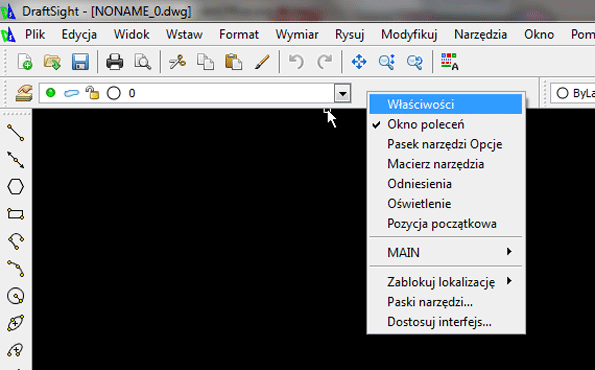The image size is (595, 370).
Task: Activate the Pan arrows icon
Action: pos(359,61)
